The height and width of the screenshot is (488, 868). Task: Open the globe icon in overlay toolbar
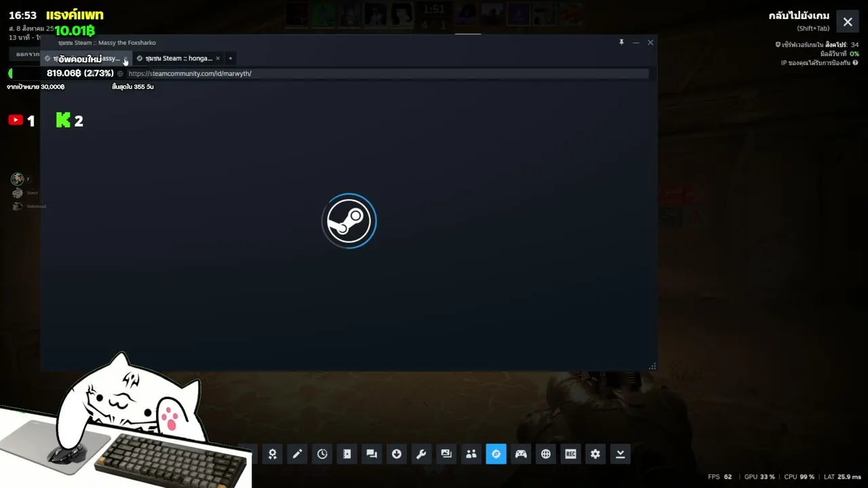click(x=546, y=454)
